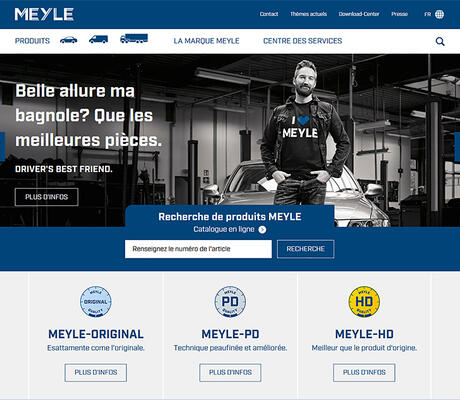This screenshot has height=400, width=460.
Task: Click the MEYLE-PD quality seal
Action: click(230, 302)
